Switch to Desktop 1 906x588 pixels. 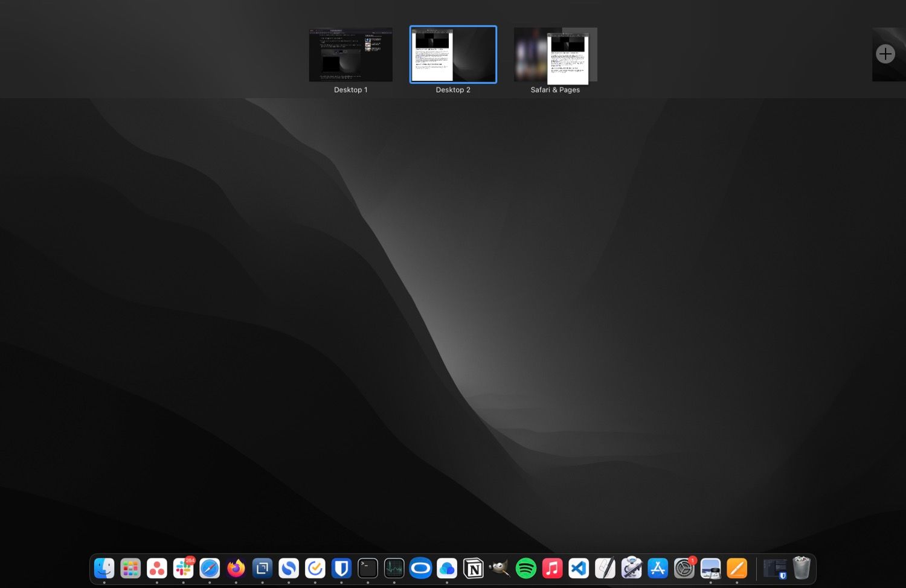tap(350, 54)
